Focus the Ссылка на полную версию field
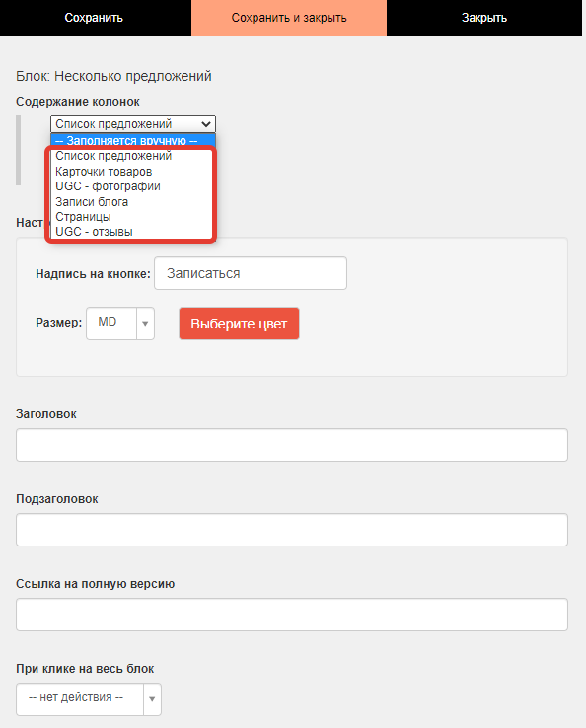The width and height of the screenshot is (586, 728). [x=292, y=615]
